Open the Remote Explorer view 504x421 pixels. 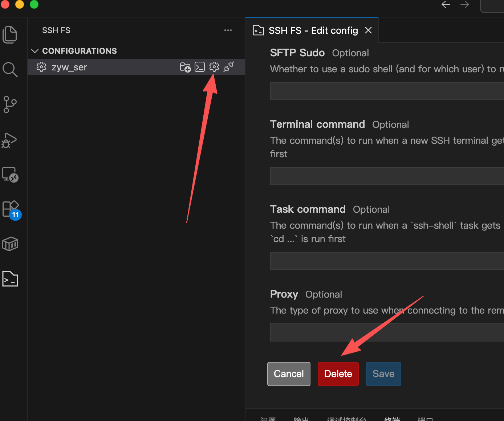10,175
